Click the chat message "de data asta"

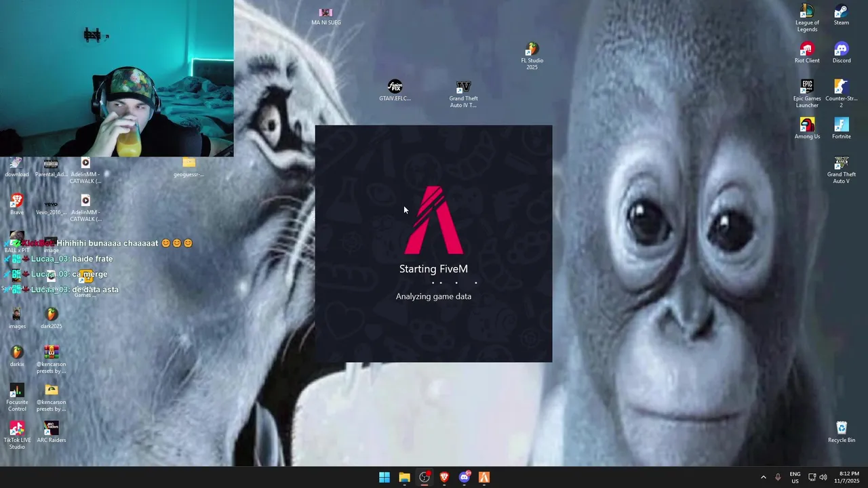[95, 289]
